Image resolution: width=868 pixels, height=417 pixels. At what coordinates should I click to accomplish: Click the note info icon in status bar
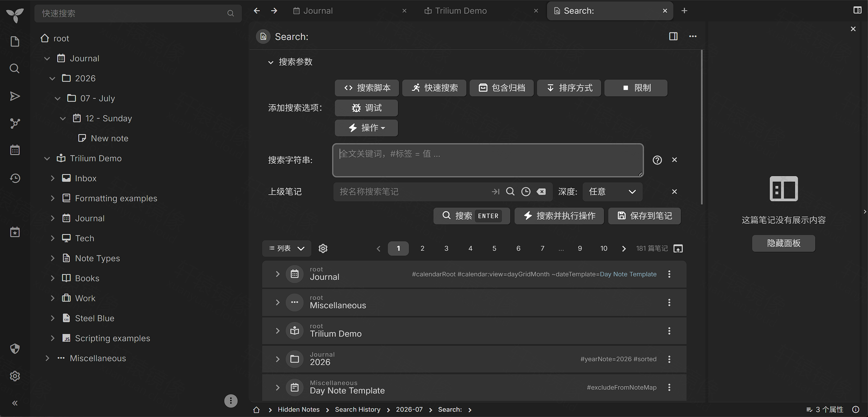(x=856, y=409)
